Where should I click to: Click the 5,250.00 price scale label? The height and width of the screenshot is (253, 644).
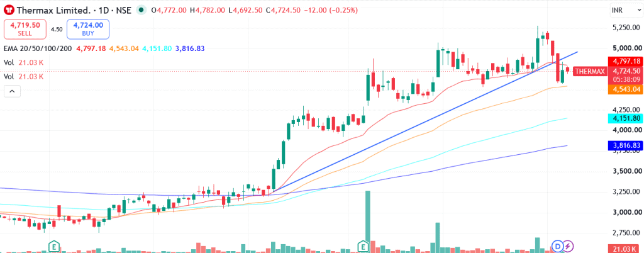coord(626,28)
